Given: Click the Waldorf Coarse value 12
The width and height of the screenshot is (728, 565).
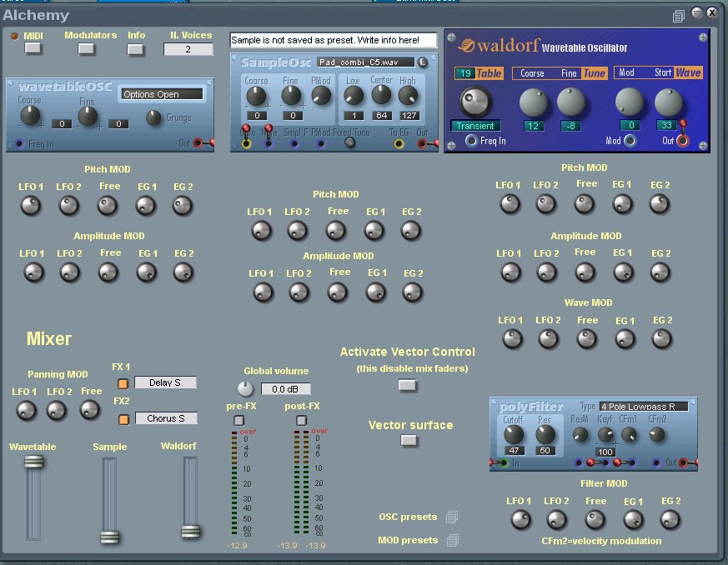Looking at the screenshot, I should click(534, 126).
